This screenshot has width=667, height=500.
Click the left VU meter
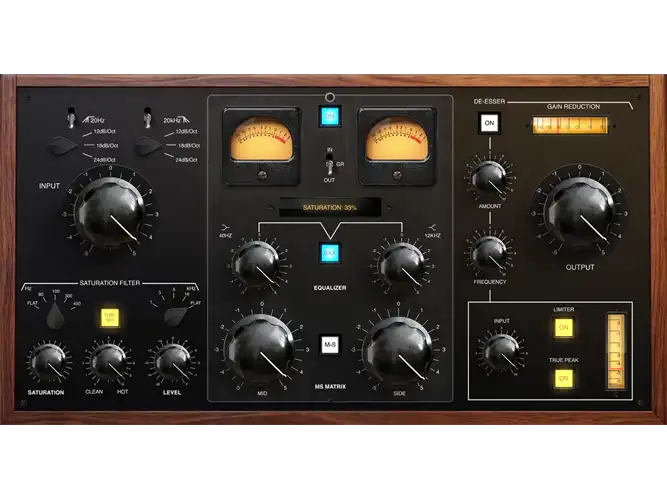pyautogui.click(x=262, y=146)
